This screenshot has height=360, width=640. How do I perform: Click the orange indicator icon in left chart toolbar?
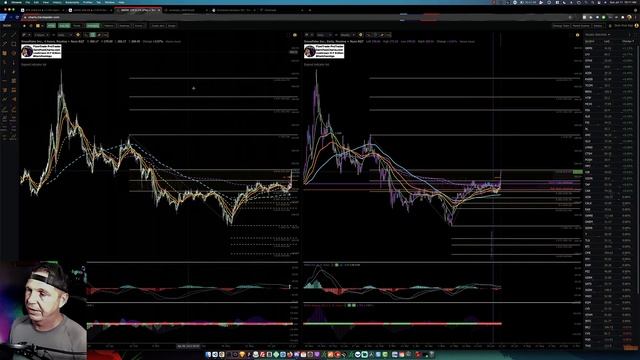(x=78, y=35)
